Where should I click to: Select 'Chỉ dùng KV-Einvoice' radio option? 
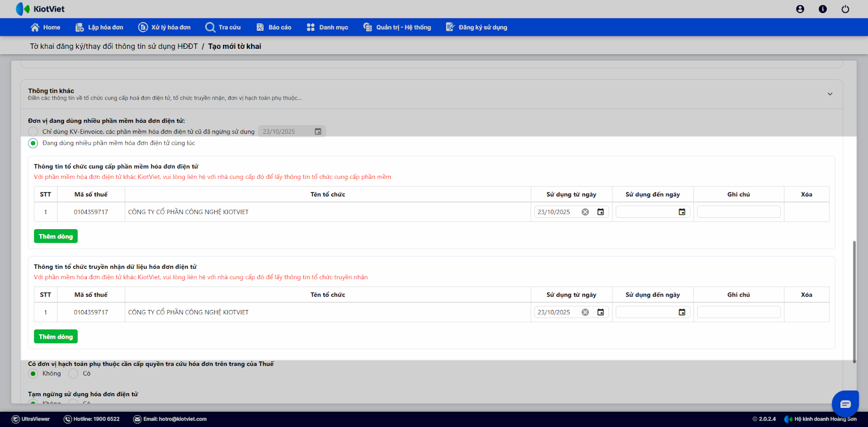[33, 132]
